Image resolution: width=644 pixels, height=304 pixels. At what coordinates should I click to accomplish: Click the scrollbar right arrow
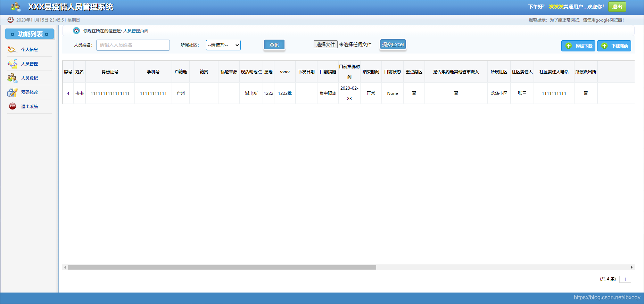click(x=632, y=268)
